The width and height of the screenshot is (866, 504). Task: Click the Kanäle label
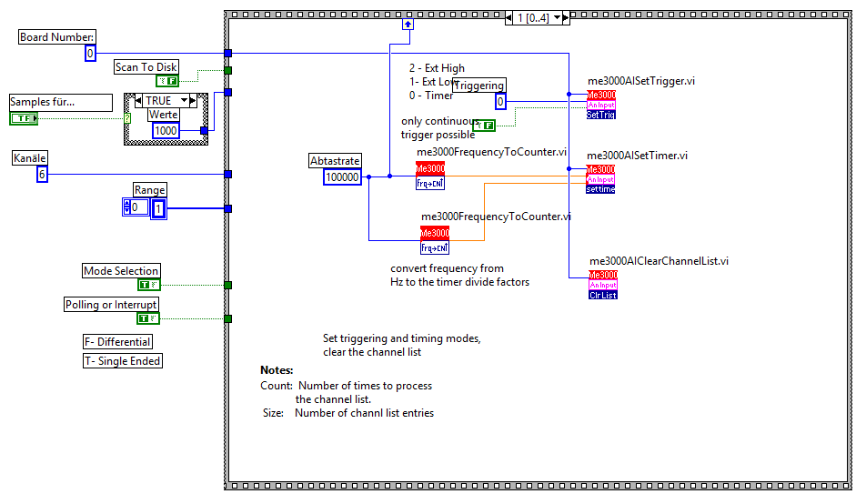[30, 158]
